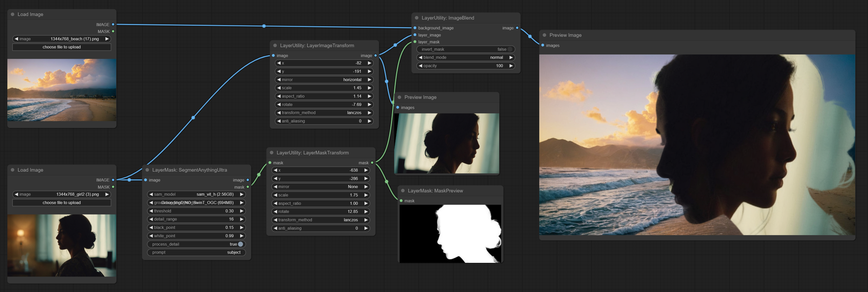Open LayerImageTransform mirror option set to horizontal
The height and width of the screenshot is (292, 868).
[324, 80]
